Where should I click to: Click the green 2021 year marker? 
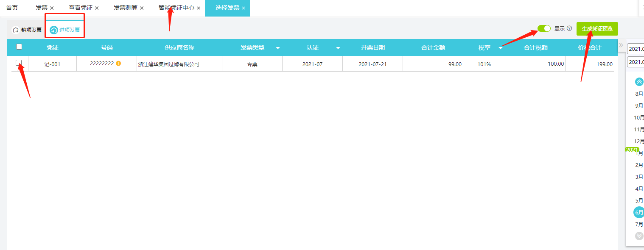[x=632, y=150]
